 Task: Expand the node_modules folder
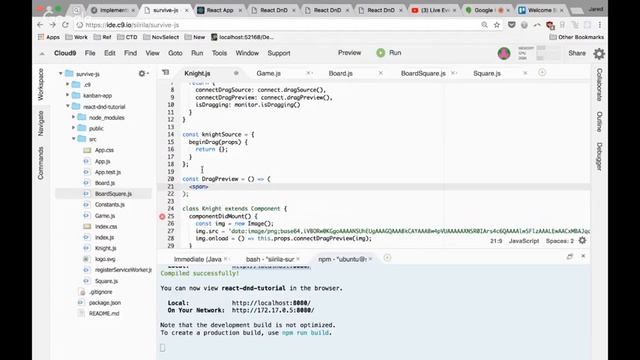coord(73,117)
